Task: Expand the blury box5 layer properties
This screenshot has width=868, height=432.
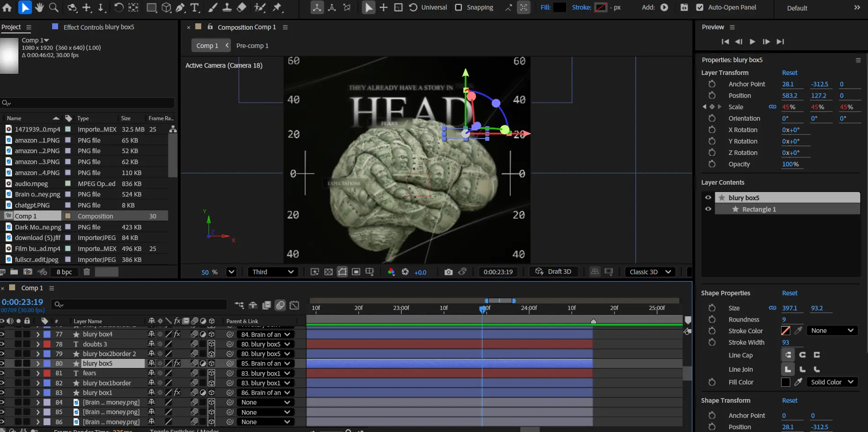Action: pos(38,363)
